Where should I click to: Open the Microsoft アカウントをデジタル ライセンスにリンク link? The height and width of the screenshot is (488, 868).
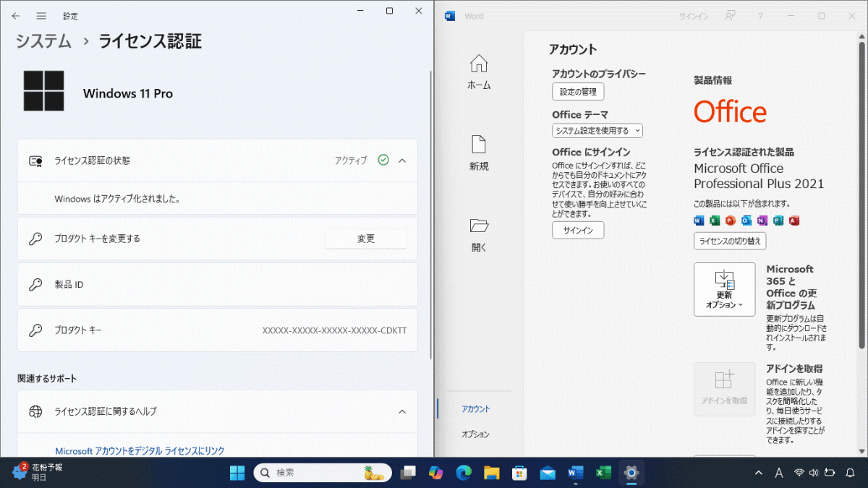(x=140, y=451)
